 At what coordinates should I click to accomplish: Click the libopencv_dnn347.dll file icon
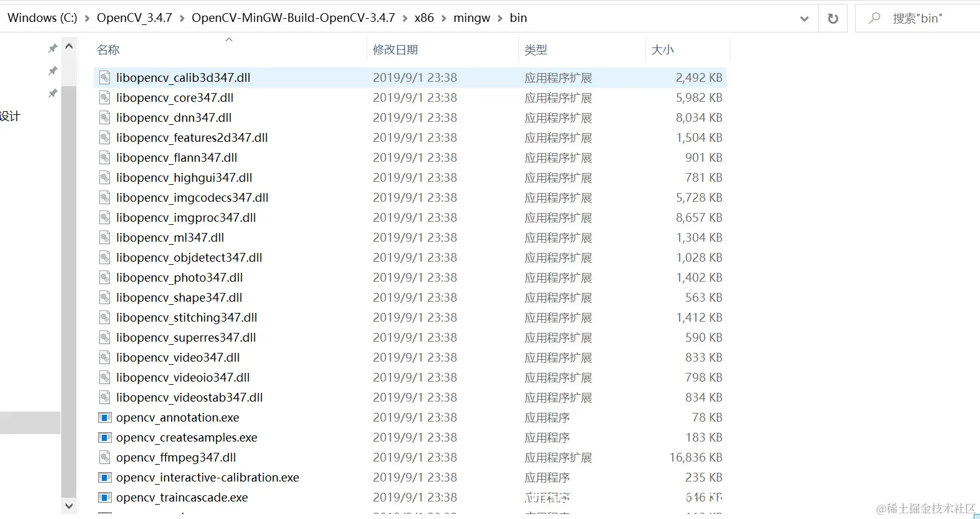coord(105,117)
